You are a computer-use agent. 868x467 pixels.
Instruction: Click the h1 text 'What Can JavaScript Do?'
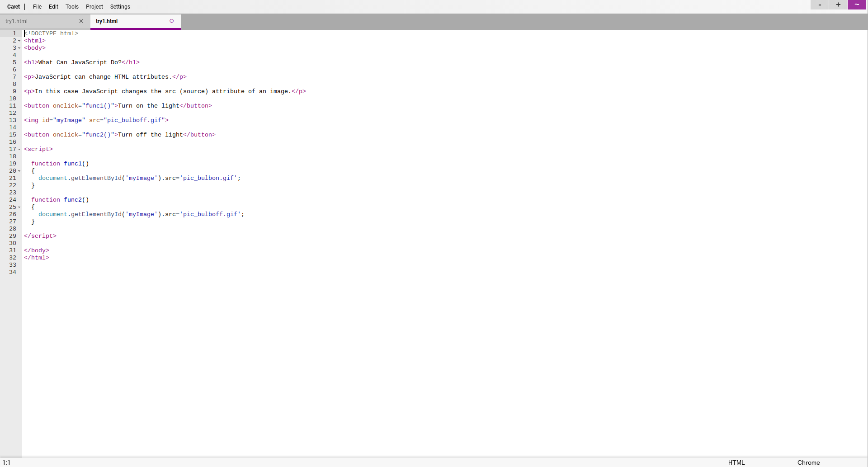80,62
